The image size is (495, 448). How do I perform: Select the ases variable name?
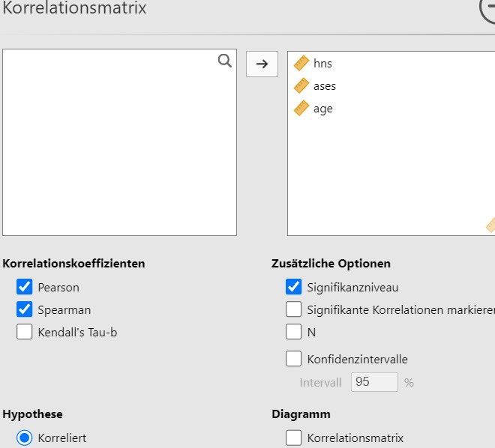pos(325,86)
